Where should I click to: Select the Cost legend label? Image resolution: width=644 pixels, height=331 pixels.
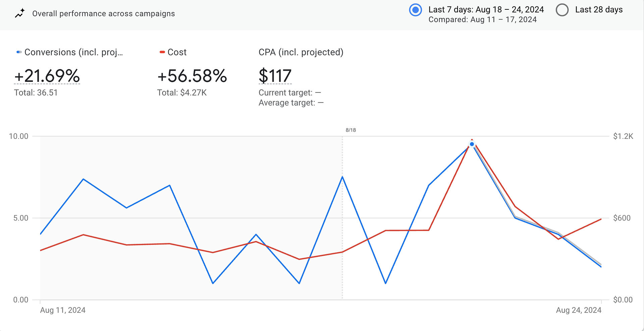[x=177, y=52]
